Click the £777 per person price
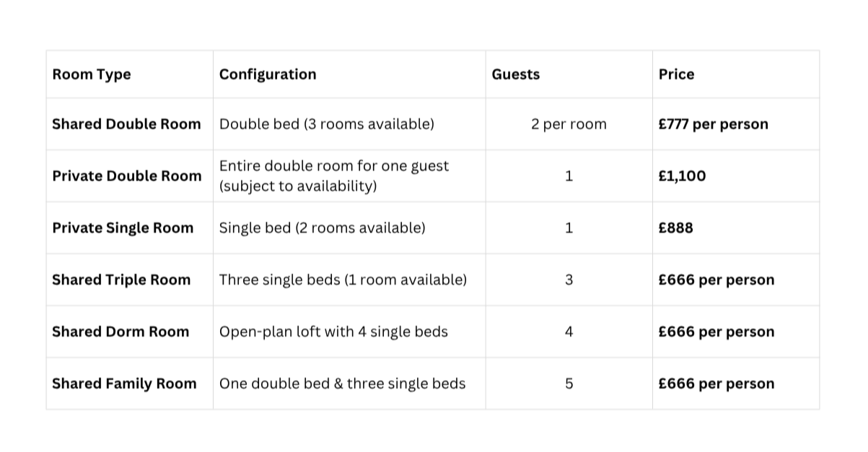This screenshot has height=452, width=868. click(714, 124)
